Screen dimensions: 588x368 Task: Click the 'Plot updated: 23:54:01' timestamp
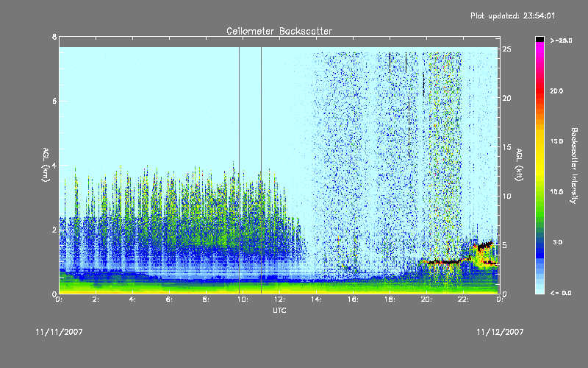512,15
